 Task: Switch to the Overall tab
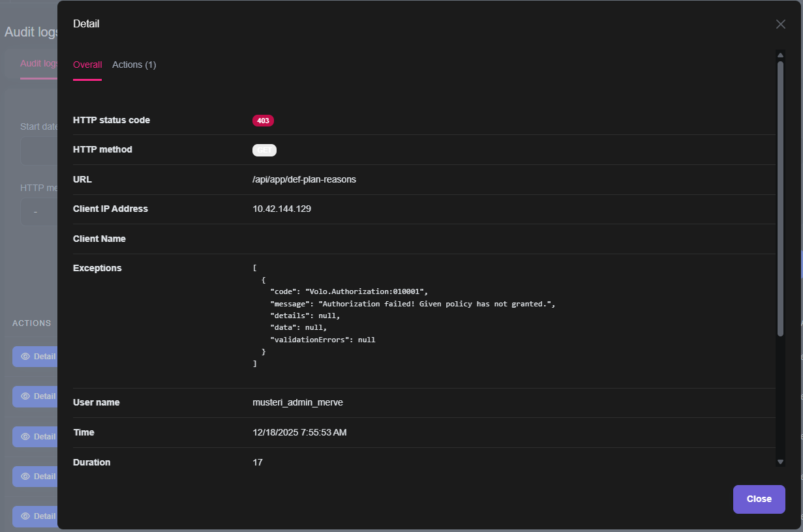(87, 65)
